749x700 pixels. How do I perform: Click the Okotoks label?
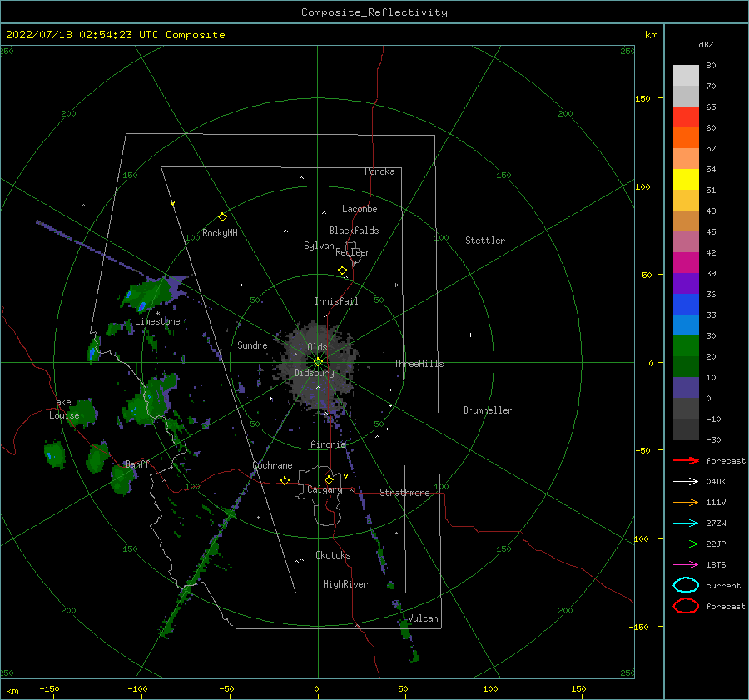coord(333,555)
